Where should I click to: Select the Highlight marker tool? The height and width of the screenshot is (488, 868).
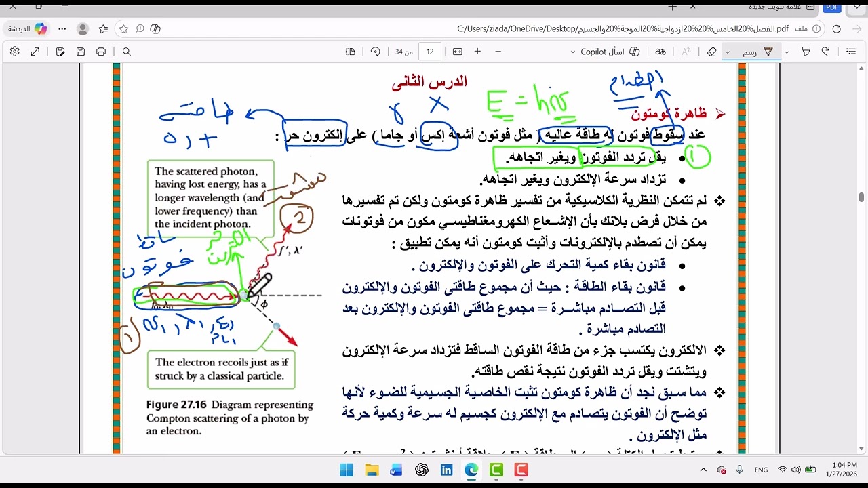(x=806, y=52)
